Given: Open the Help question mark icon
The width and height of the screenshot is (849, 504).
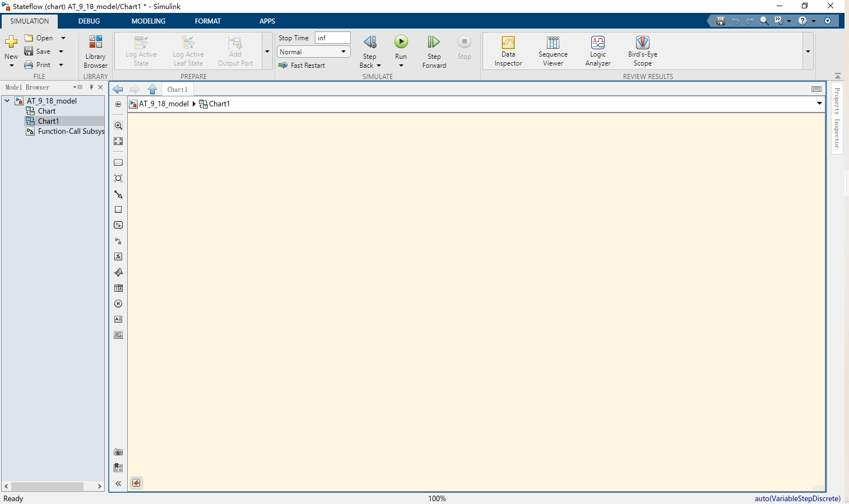Looking at the screenshot, I should tap(802, 21).
